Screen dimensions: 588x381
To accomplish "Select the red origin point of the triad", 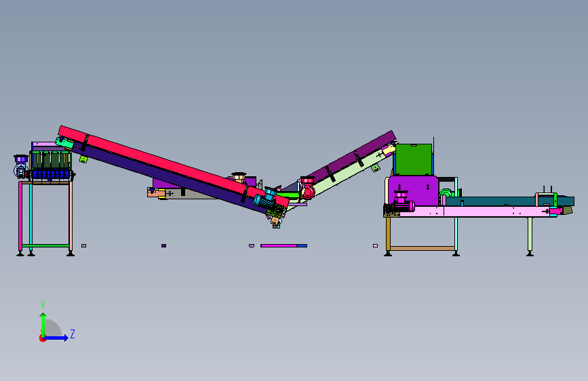I will [42, 338].
